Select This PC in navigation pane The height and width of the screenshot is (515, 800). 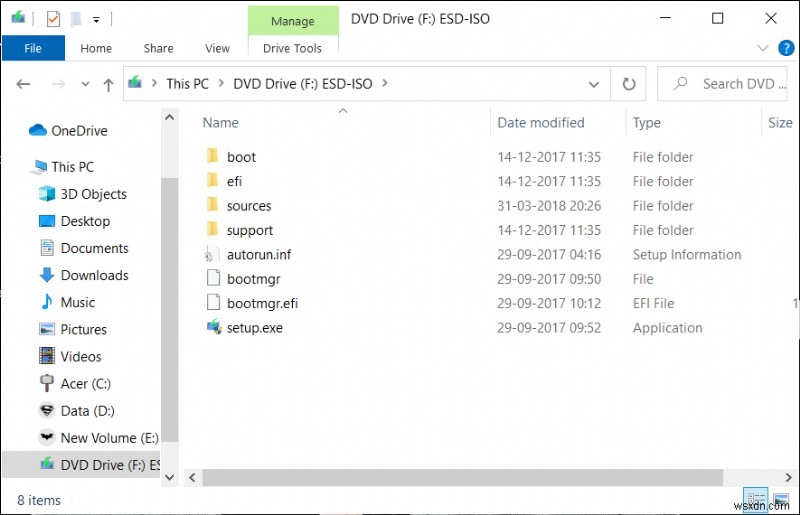(x=63, y=167)
